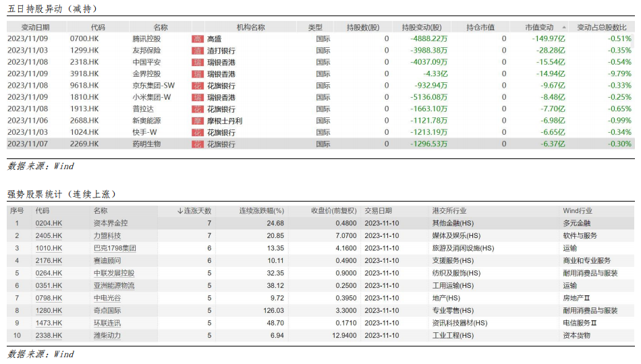
Task: Click the 摩根士丹利 red badge icon
Action: click(198, 121)
